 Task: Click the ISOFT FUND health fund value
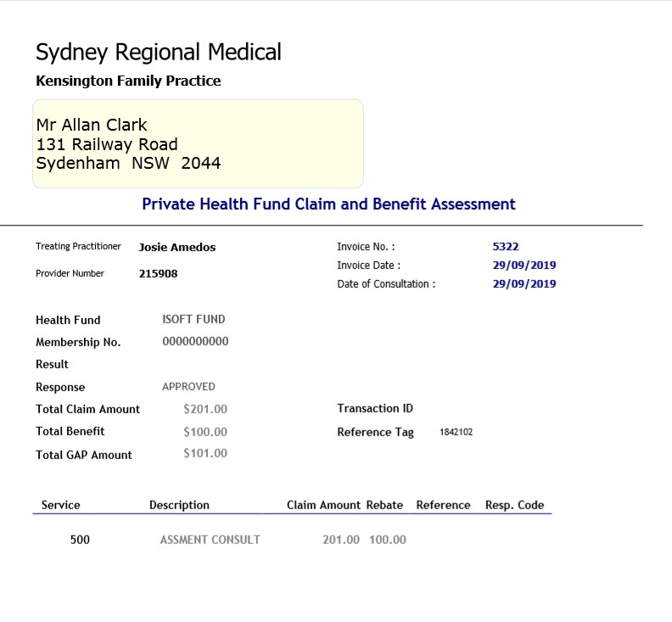(193, 319)
